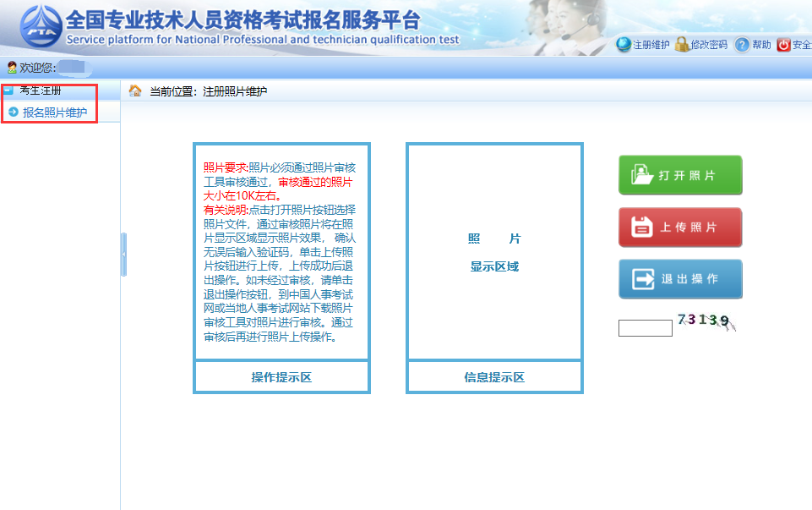Click the gold padlock icon
The width and height of the screenshot is (812, 510).
pyautogui.click(x=682, y=44)
